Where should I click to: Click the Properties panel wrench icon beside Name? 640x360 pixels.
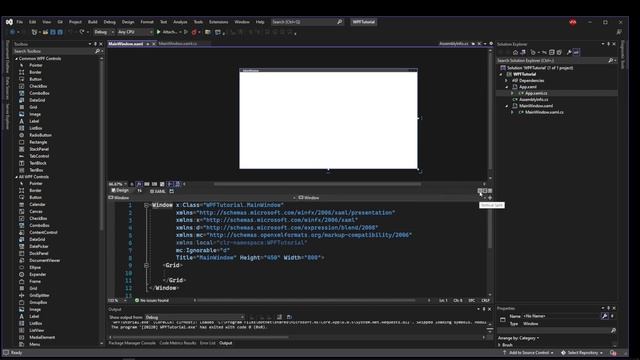pyautogui.click(x=604, y=316)
